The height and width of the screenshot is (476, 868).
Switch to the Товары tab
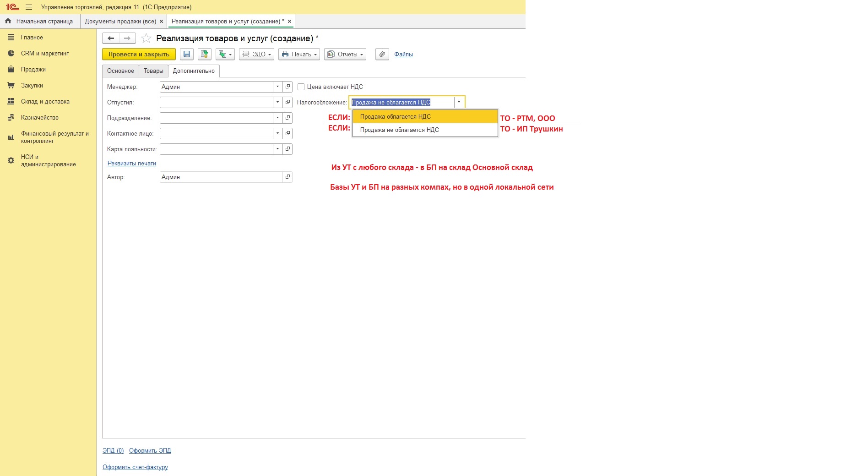click(x=153, y=71)
